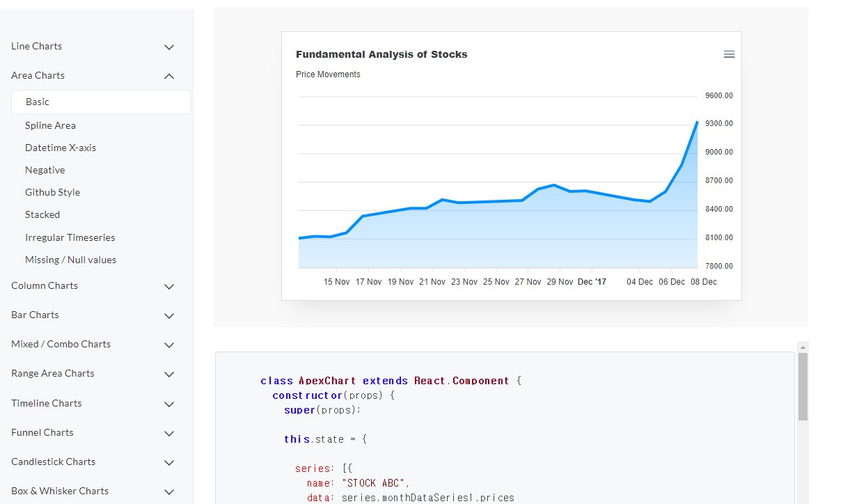Viewport: 843px width, 504px height.
Task: Click the 'super(props);' code line
Action: point(323,410)
